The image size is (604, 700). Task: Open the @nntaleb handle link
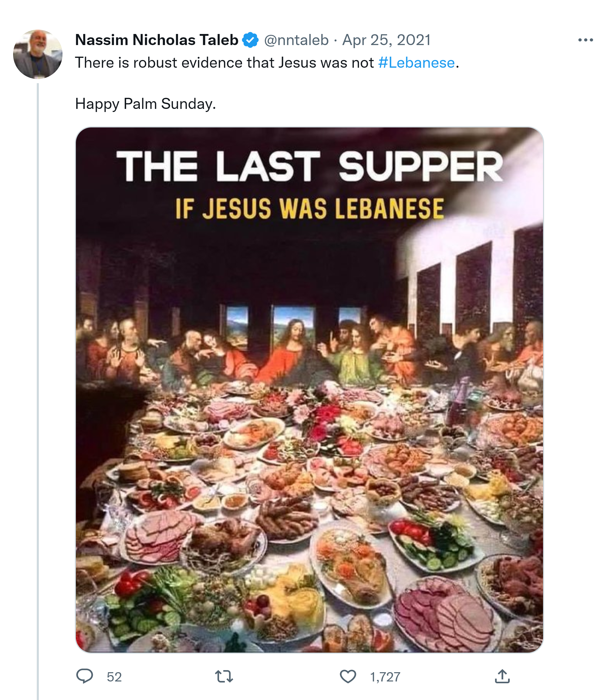(x=296, y=40)
